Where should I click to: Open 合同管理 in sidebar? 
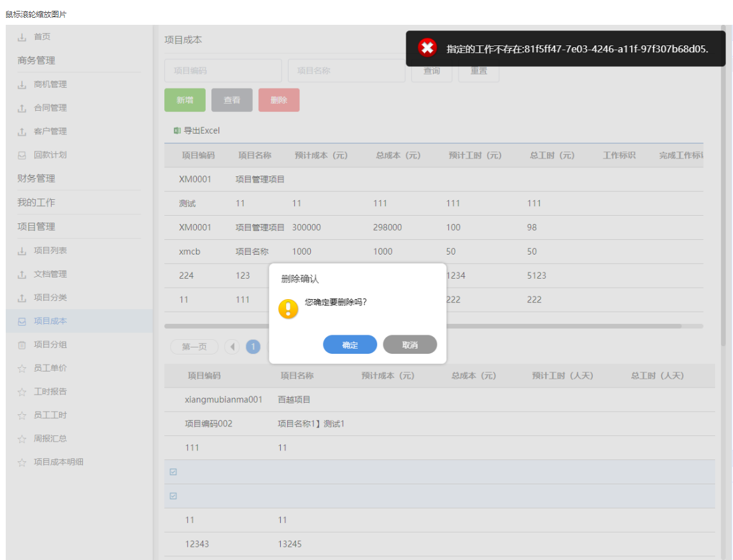(x=50, y=108)
